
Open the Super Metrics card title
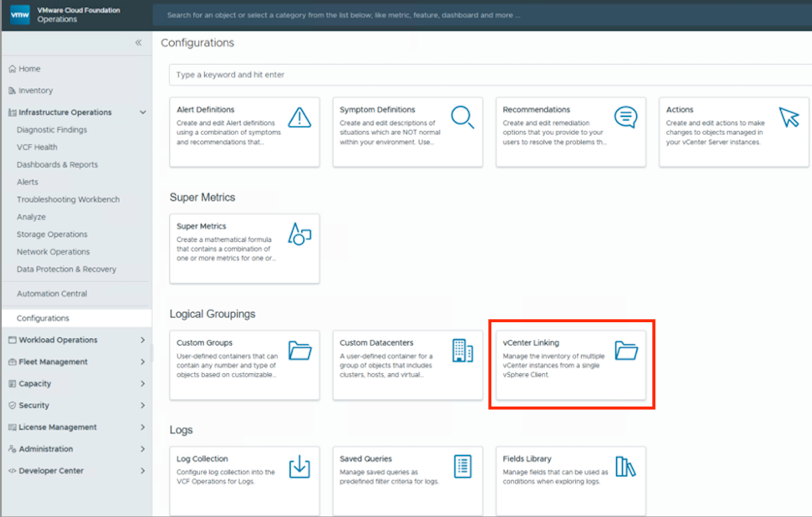201,226
